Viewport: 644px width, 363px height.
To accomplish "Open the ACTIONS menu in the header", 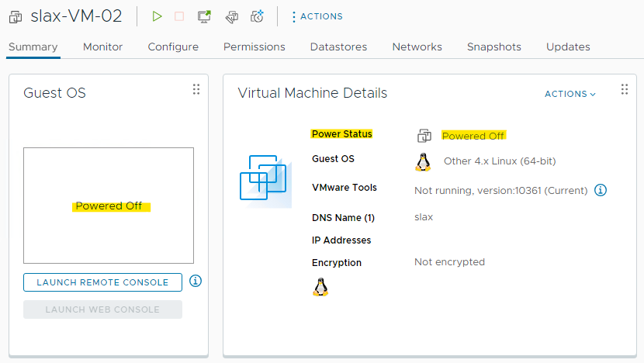I will point(317,16).
